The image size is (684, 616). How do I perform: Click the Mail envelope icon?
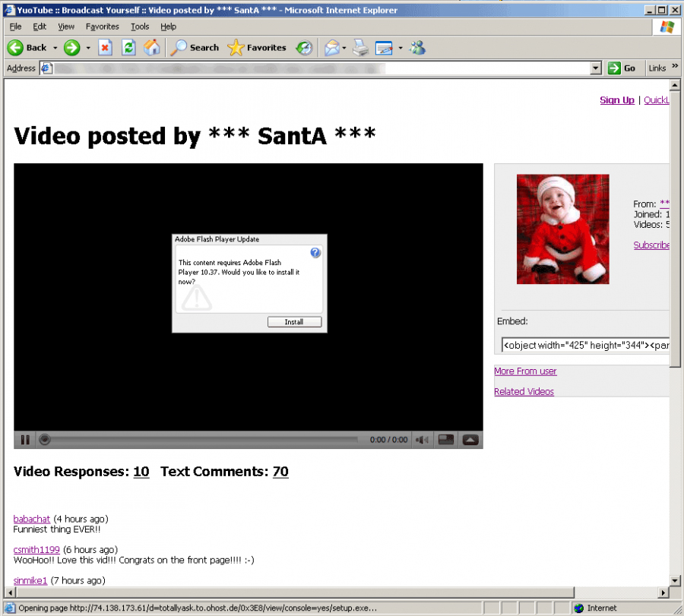click(331, 48)
